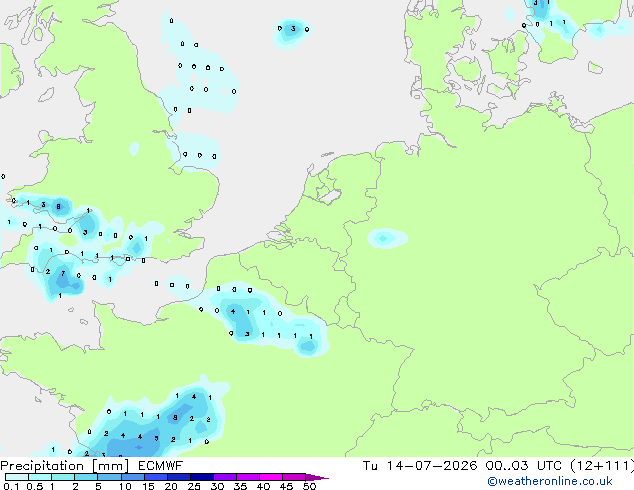Click the '45' legend scale label
Viewport: 634px width, 490px height.
(x=286, y=486)
